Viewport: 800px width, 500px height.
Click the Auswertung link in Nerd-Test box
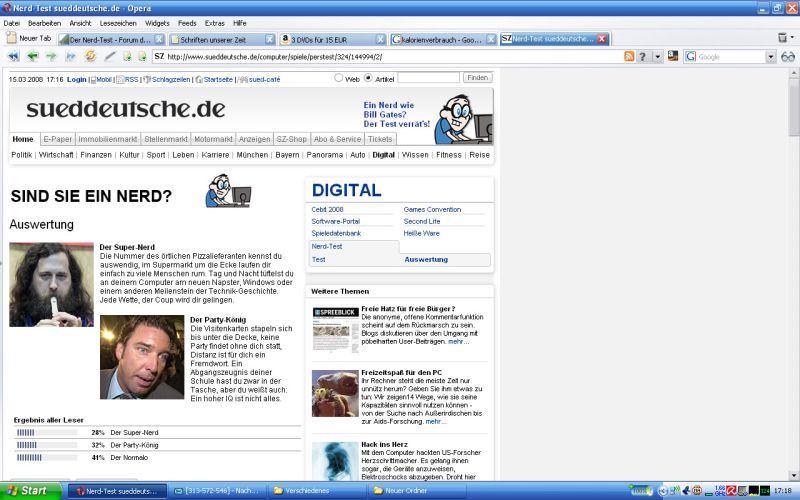point(426,259)
